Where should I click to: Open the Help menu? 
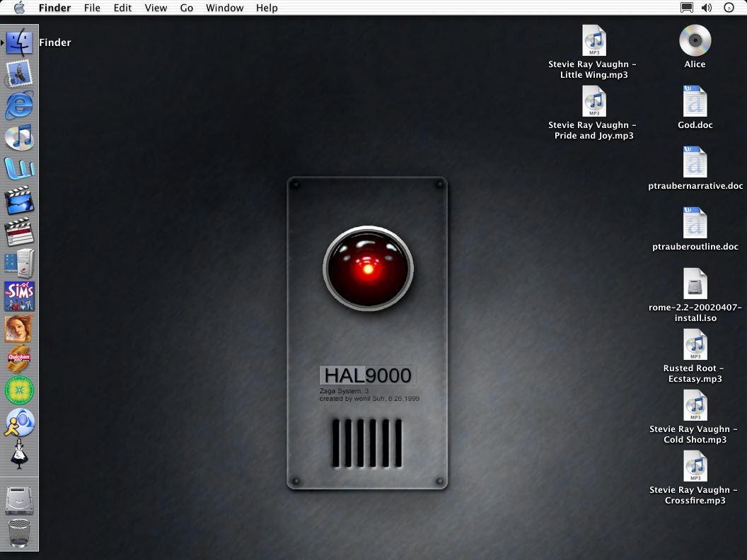click(x=267, y=8)
